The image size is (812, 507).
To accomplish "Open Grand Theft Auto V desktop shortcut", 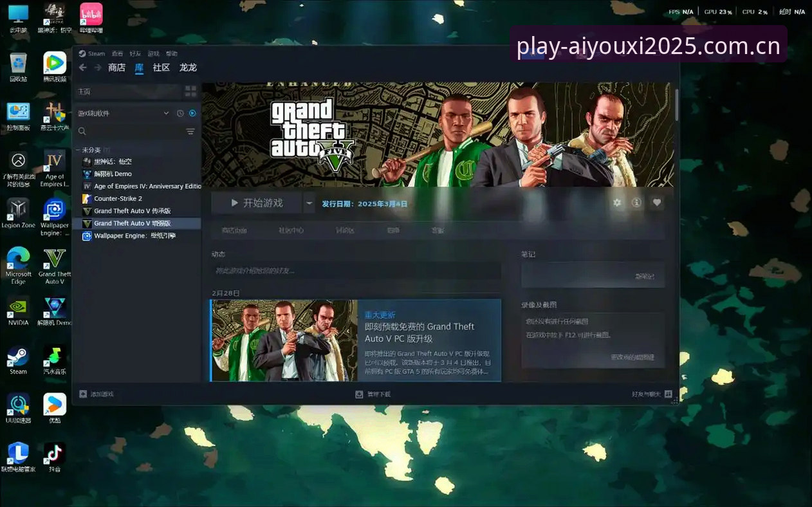I will click(55, 266).
